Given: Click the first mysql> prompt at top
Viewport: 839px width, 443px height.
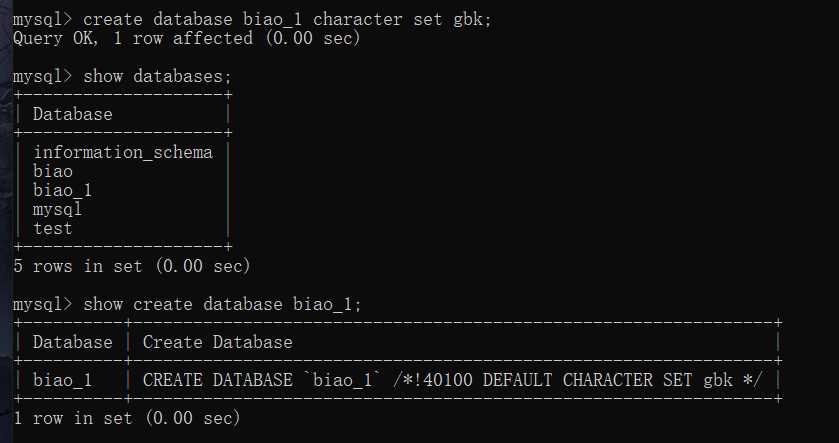Looking at the screenshot, I should pyautogui.click(x=42, y=19).
